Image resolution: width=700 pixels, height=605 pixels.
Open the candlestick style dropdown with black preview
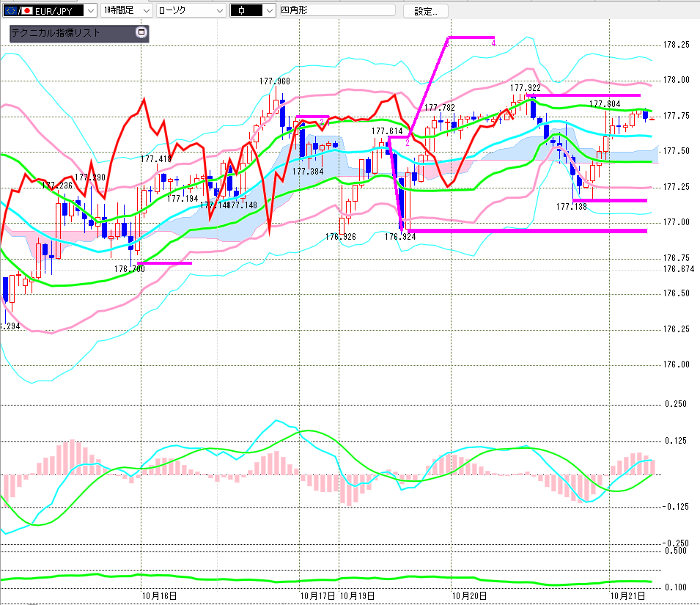[253, 10]
